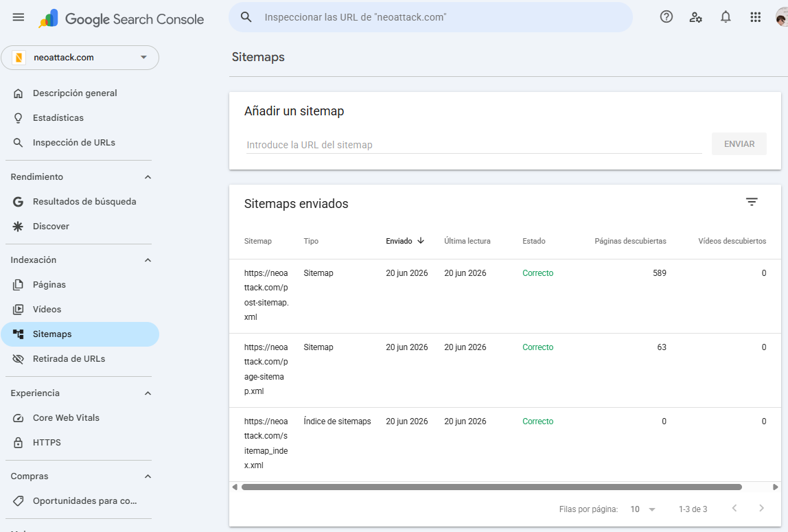Focus the Introduce la URL del sitemap field
The height and width of the screenshot is (532, 788).
[x=474, y=145]
